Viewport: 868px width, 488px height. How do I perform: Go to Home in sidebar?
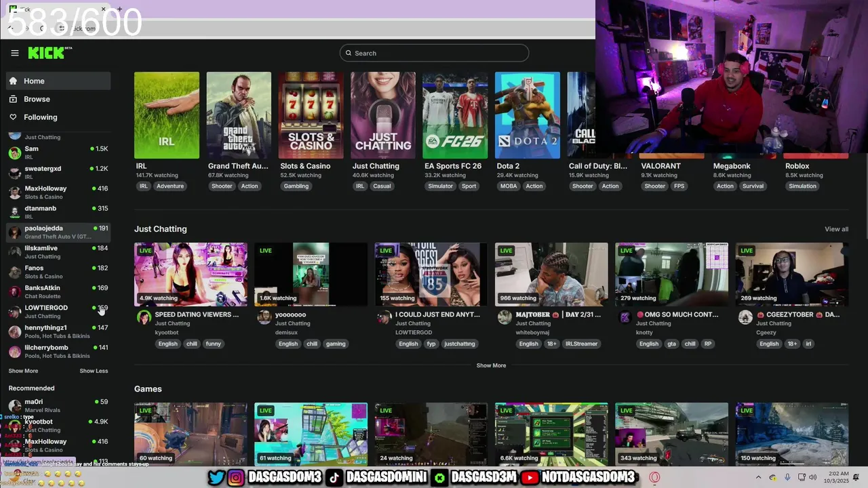click(x=59, y=81)
